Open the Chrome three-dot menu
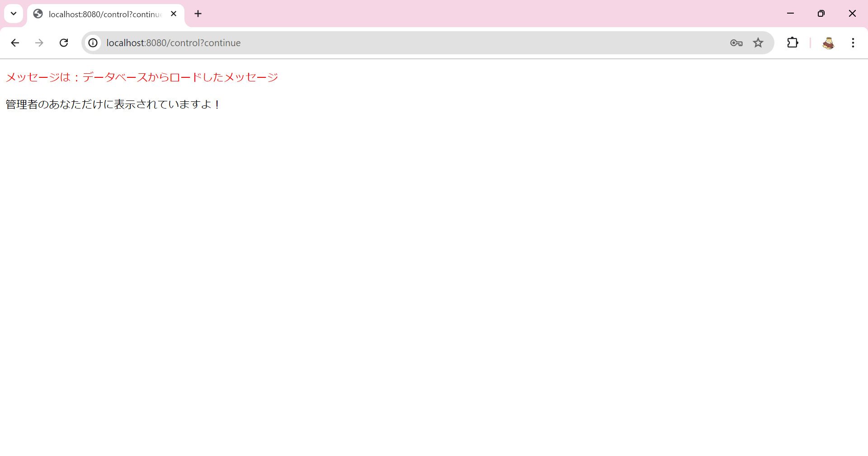Viewport: 868px width, 456px height. click(853, 43)
